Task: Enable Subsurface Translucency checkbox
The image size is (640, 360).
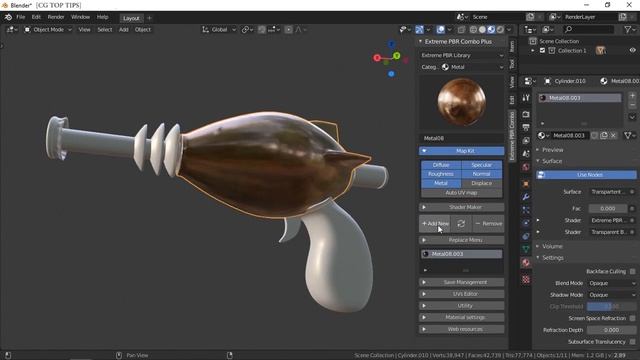Action: pyautogui.click(x=632, y=342)
